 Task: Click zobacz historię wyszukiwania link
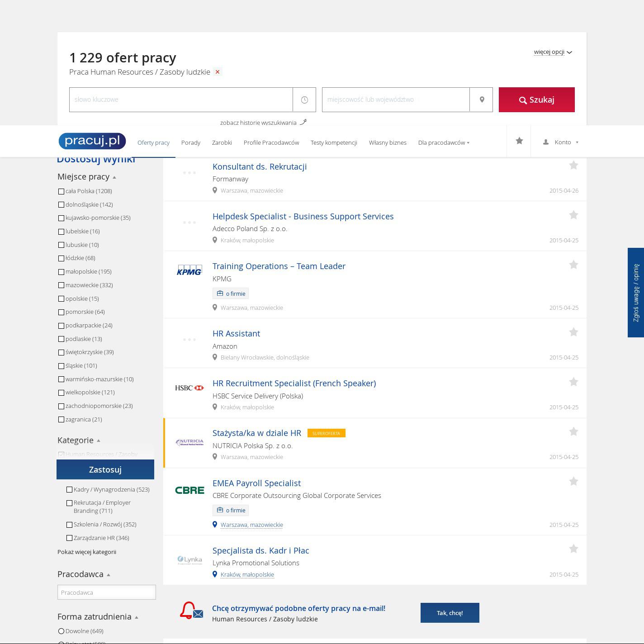coord(258,123)
